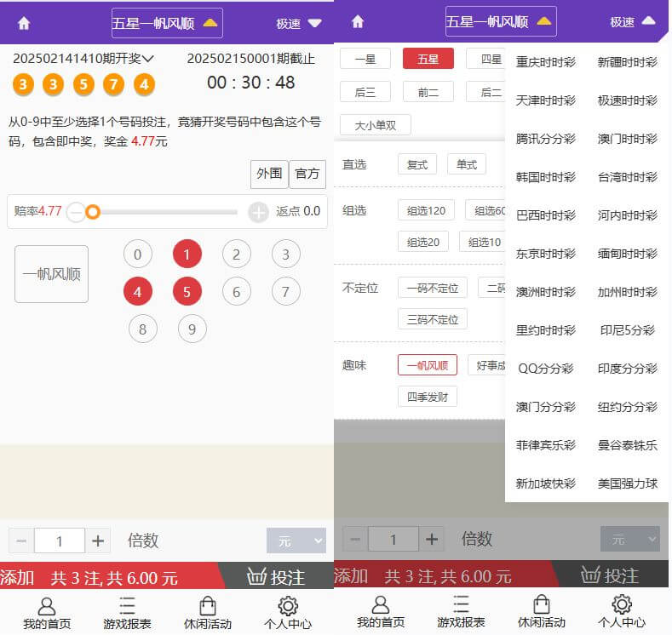Screen dimensions: 672x635
Task: Open the 极速 dropdown in the left screen header
Action: tap(299, 23)
